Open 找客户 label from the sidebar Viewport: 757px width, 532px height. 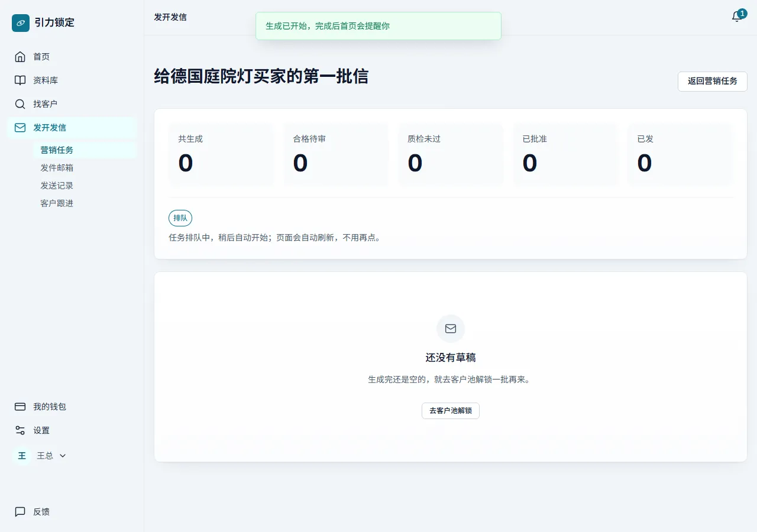(x=46, y=104)
